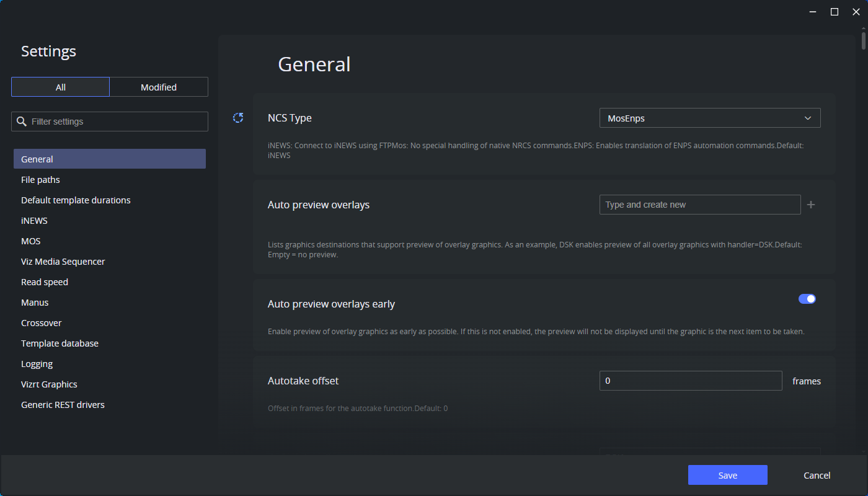Click the Autotake offset frames input
Viewport: 868px width, 496px height.
690,381
